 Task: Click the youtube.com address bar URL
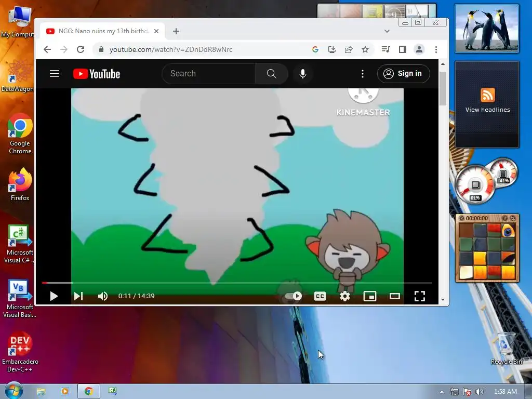tap(171, 49)
